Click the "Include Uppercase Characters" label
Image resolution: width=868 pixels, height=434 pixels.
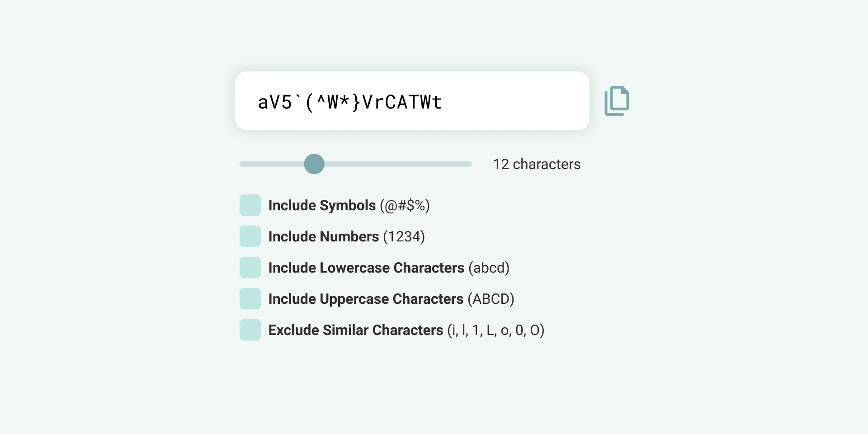366,299
